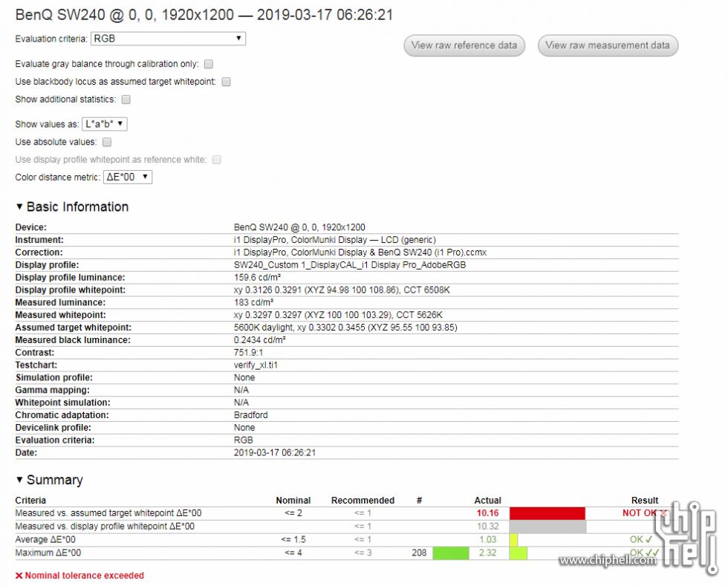
Task: Click the Correction value ending .ccmx
Action: [x=360, y=253]
